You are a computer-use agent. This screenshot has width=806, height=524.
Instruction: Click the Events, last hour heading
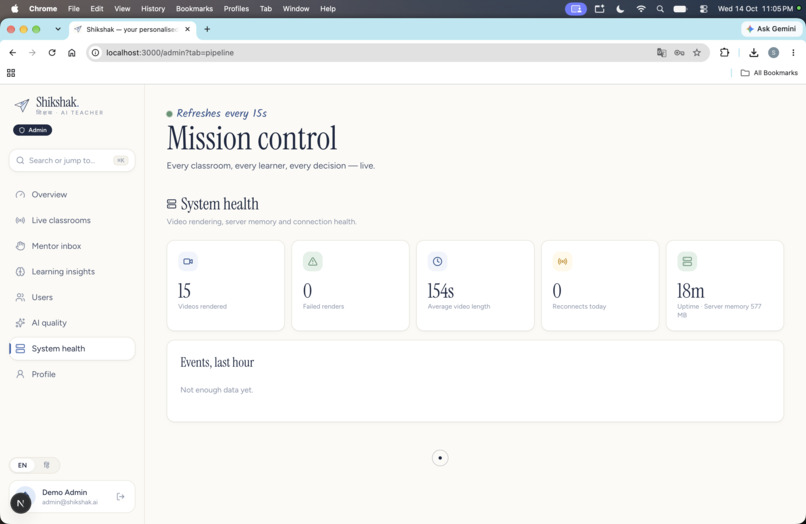tap(217, 363)
